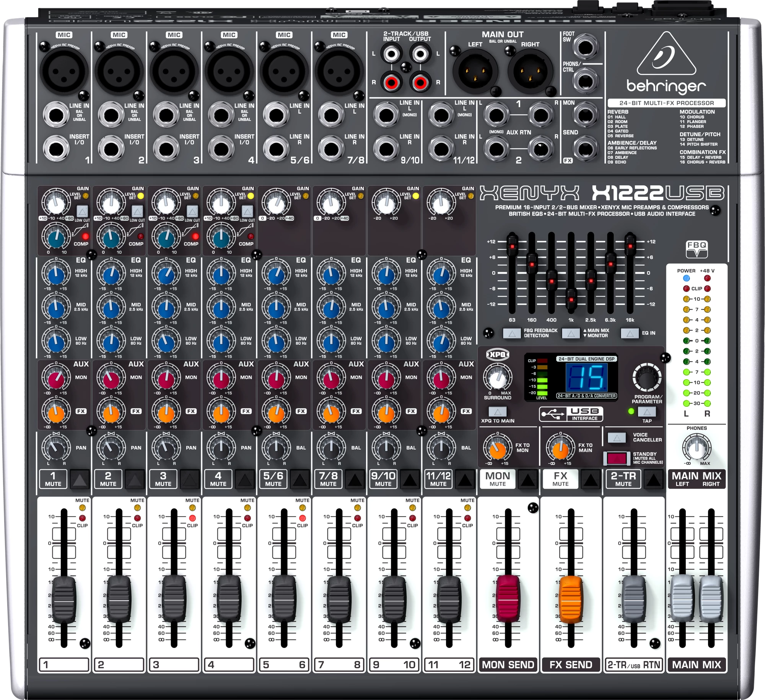Click the orange FX Send fader
The image size is (765, 700).
(571, 599)
